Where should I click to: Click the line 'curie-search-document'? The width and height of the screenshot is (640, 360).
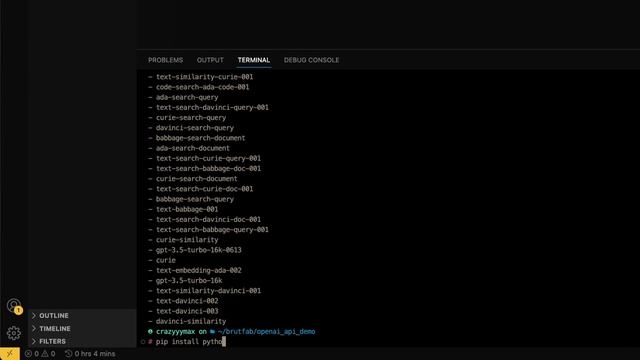tap(197, 179)
